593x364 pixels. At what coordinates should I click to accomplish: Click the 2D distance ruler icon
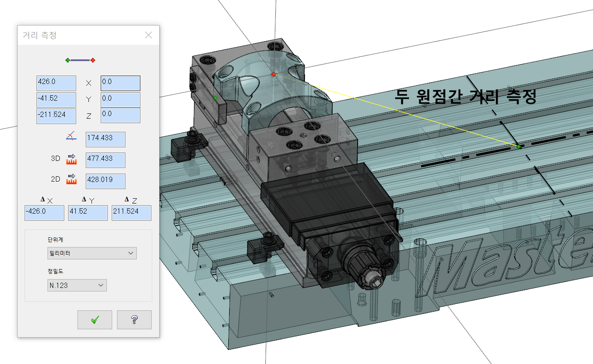[71, 179]
